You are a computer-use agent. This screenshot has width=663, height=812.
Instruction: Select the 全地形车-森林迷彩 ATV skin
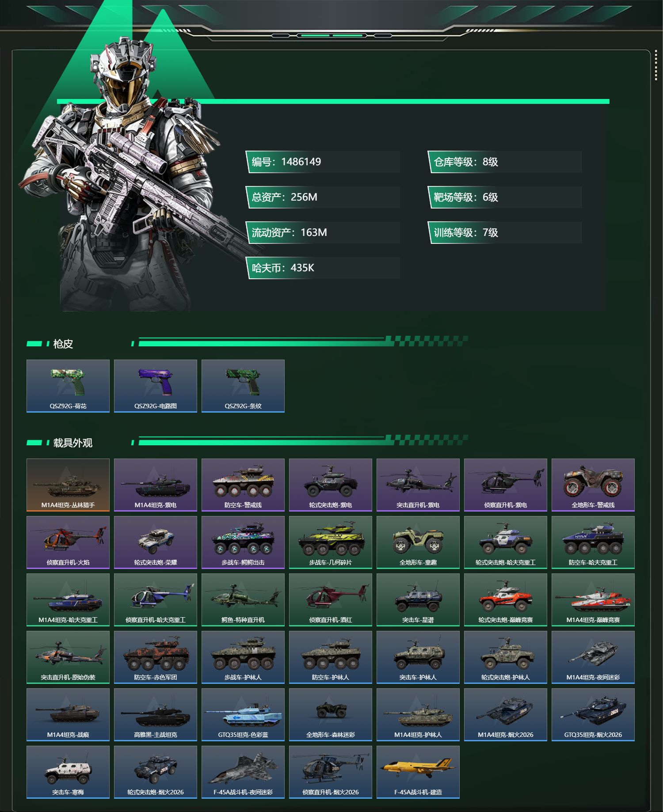(331, 715)
